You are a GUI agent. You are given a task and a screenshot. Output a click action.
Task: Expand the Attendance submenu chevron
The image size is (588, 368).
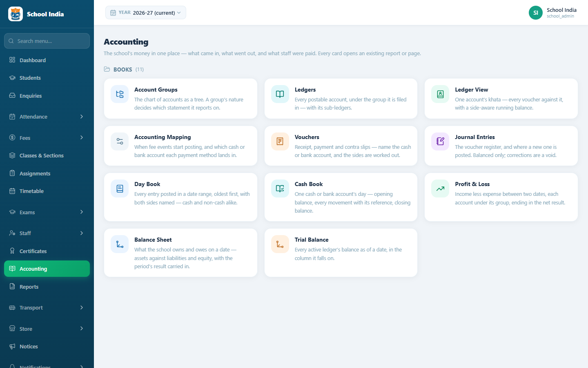click(82, 117)
